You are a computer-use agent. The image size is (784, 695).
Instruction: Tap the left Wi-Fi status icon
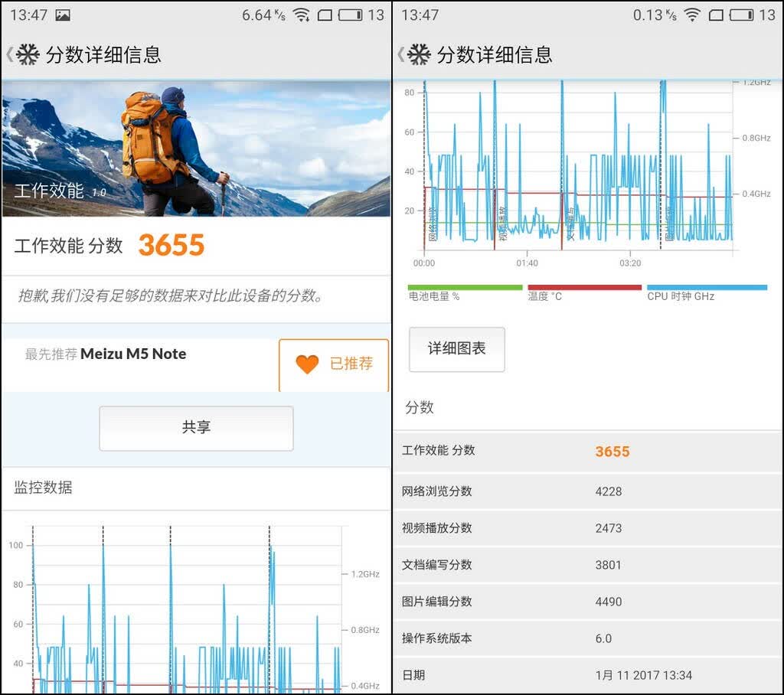click(301, 15)
